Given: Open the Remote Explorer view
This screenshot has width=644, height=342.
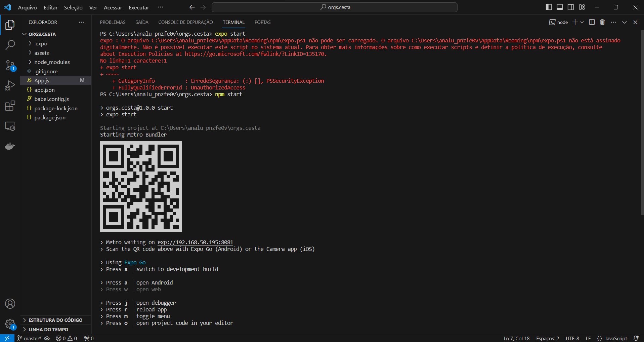Looking at the screenshot, I should coord(10,126).
